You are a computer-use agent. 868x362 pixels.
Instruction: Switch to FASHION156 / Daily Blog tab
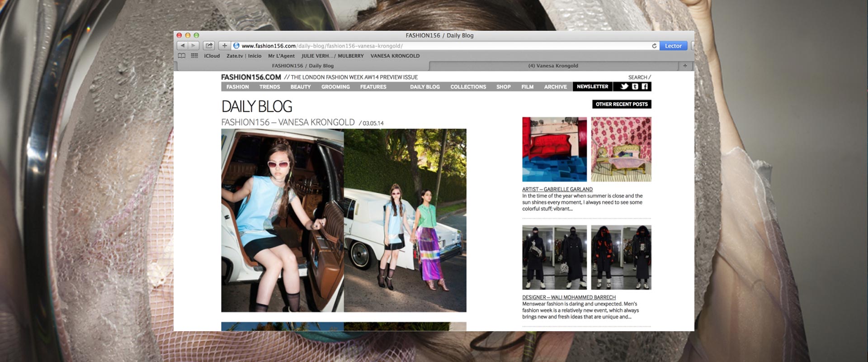click(x=303, y=66)
